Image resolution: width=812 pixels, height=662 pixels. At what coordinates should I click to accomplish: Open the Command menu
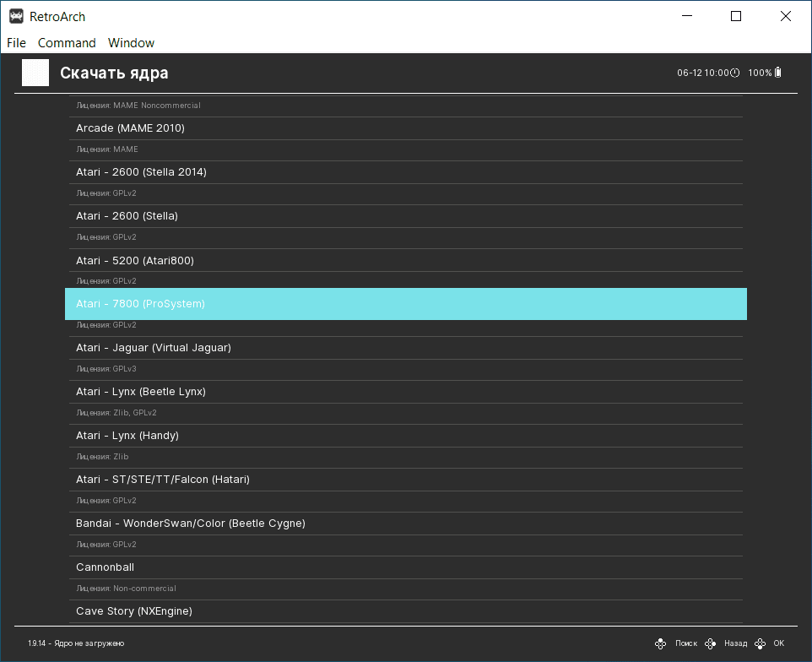[x=67, y=42]
